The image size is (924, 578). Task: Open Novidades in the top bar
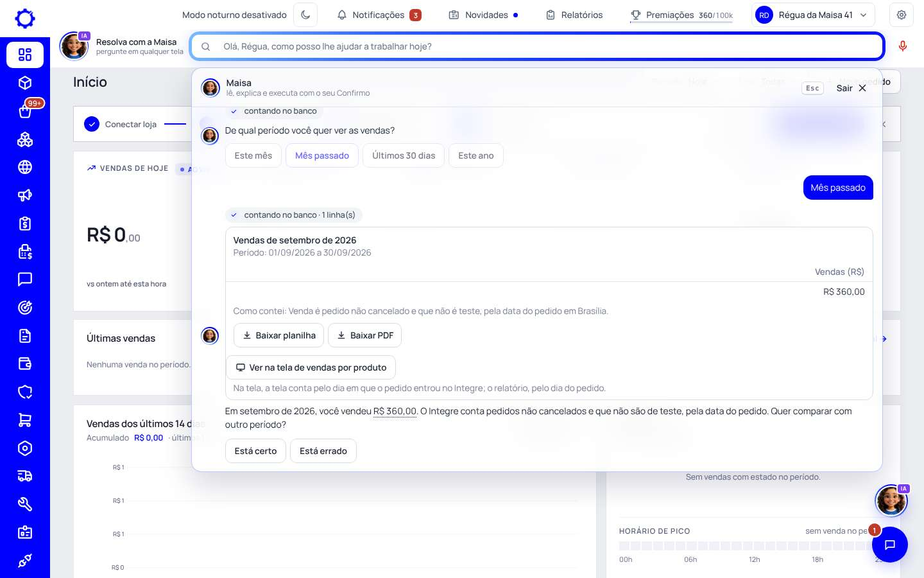(483, 15)
